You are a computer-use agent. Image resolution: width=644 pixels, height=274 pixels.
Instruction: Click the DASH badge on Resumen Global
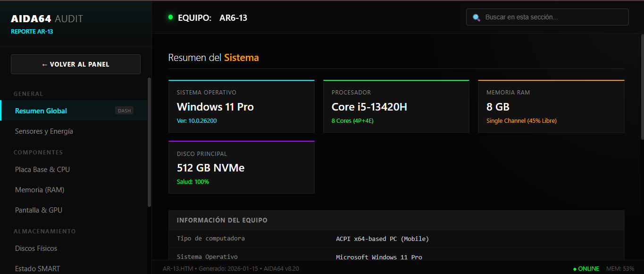coord(125,111)
